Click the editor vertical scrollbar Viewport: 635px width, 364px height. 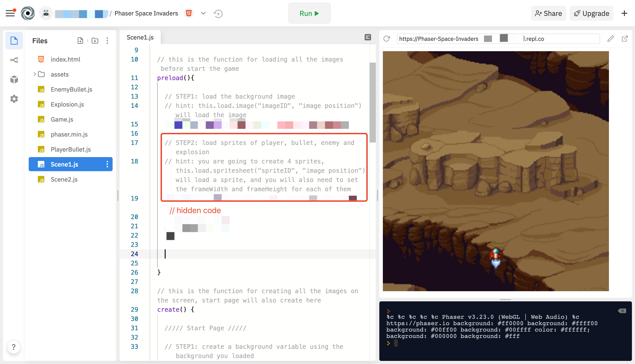tap(372, 103)
